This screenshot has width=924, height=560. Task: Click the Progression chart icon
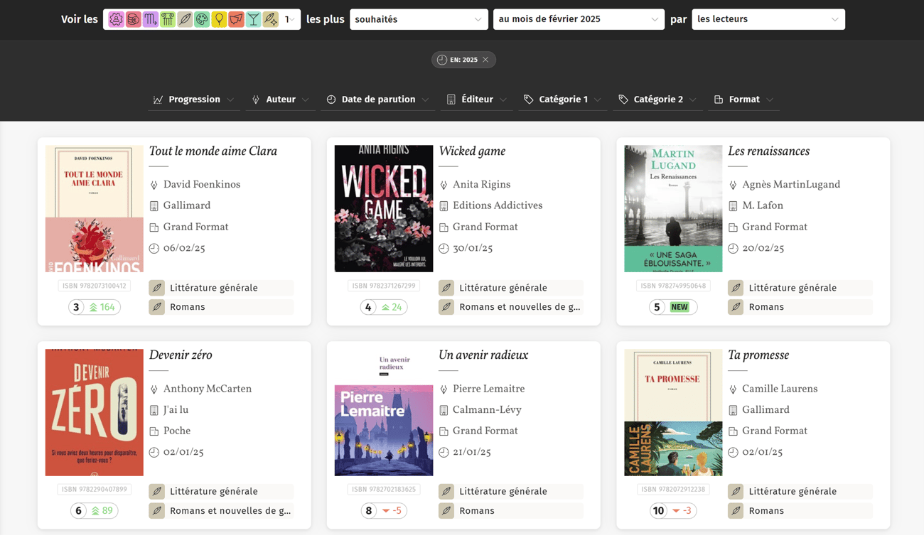[x=158, y=99]
